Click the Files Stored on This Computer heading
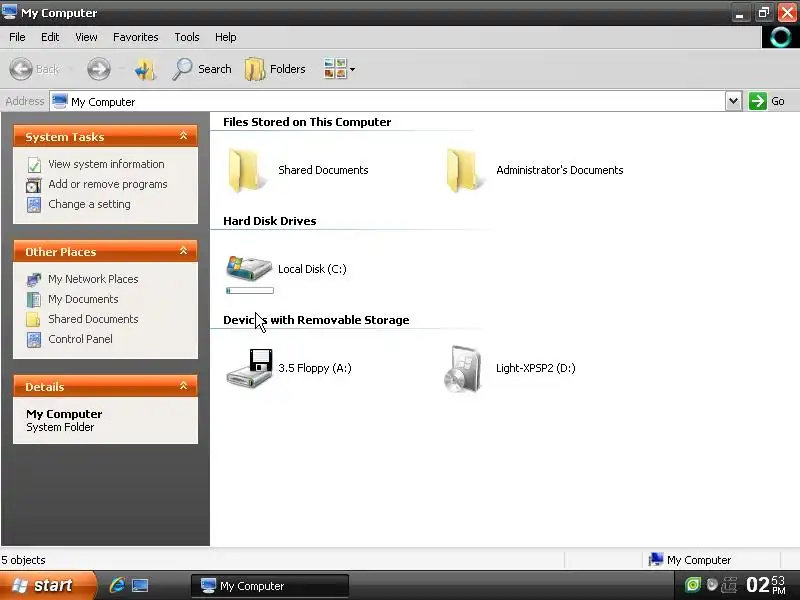This screenshot has width=800, height=600. tap(307, 122)
